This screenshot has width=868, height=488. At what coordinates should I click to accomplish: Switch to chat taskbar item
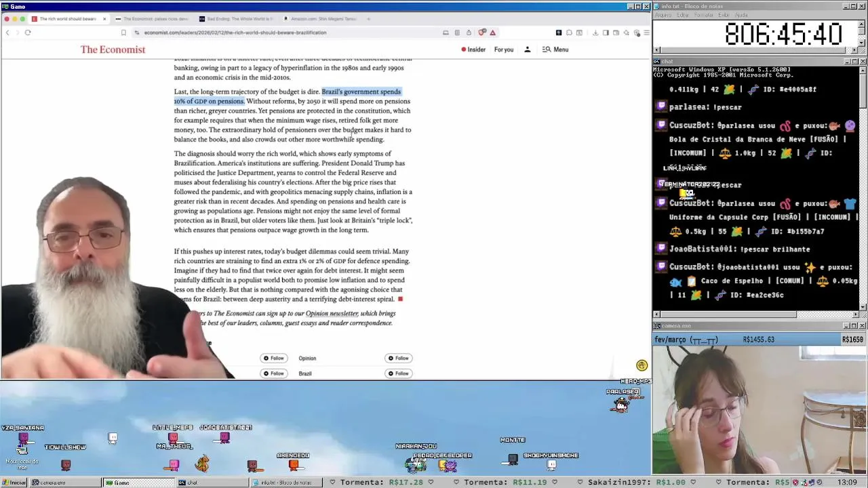[211, 483]
